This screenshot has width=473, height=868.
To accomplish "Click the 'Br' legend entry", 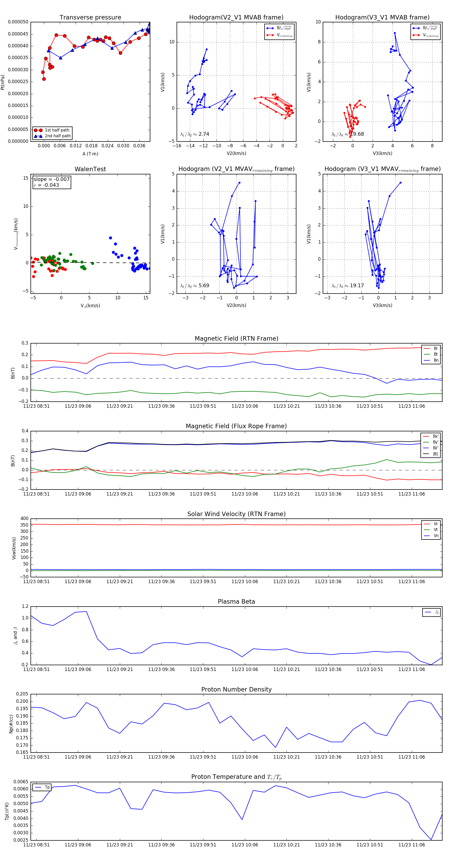I will pos(431,349).
